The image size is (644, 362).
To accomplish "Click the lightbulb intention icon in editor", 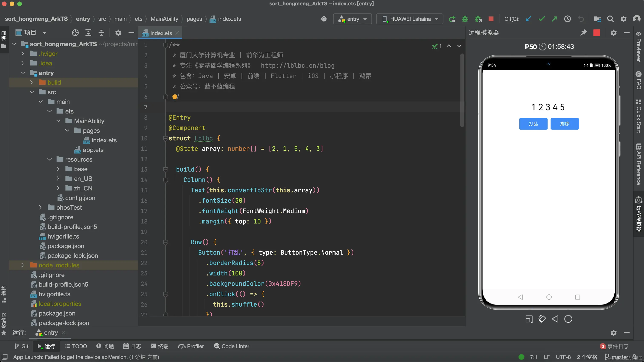I will pyautogui.click(x=175, y=97).
